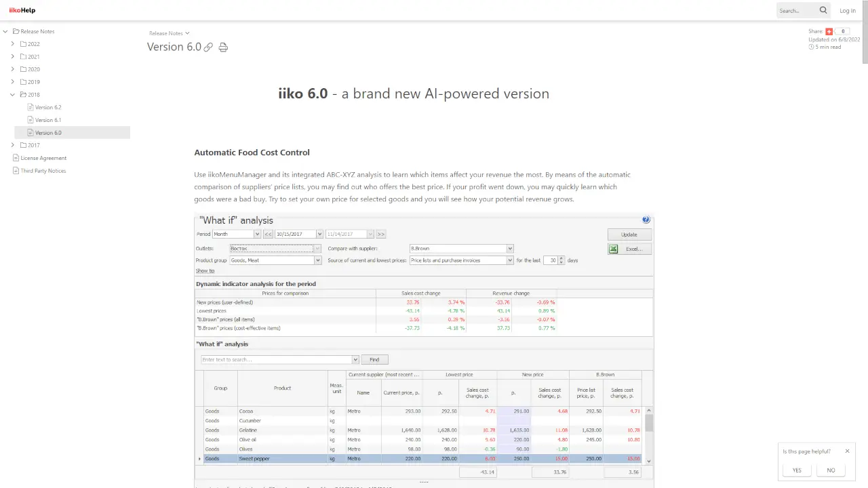Click the 2022 folder icon
The width and height of the screenshot is (868, 488).
pos(23,44)
